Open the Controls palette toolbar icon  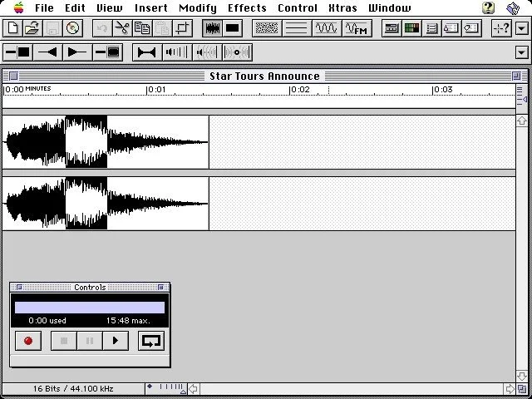(392, 27)
